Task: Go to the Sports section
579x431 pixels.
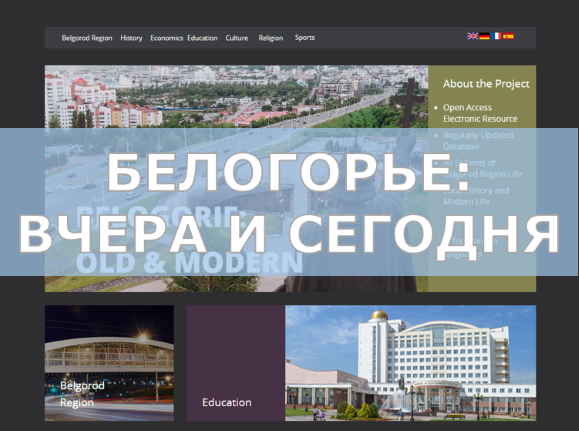Action: (x=305, y=38)
